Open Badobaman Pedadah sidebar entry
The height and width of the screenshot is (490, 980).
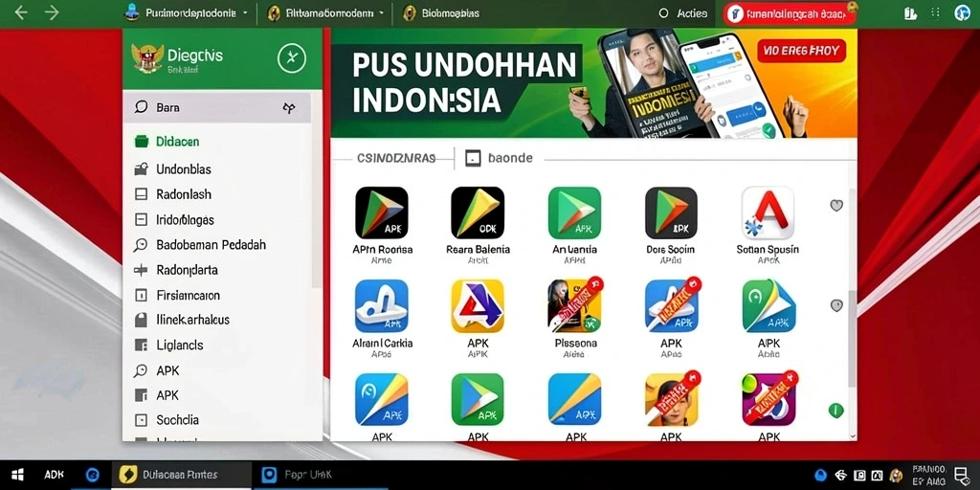pos(211,244)
